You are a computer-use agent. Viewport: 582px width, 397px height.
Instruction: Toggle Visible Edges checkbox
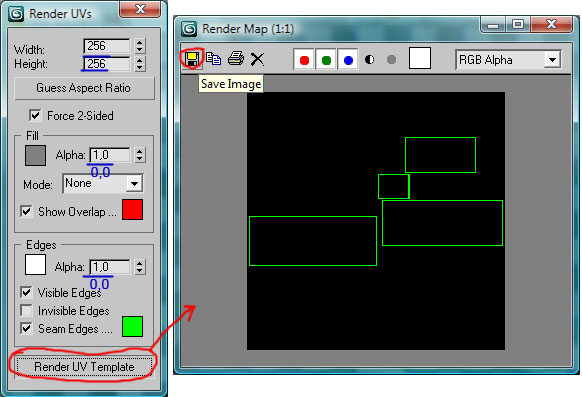(26, 292)
